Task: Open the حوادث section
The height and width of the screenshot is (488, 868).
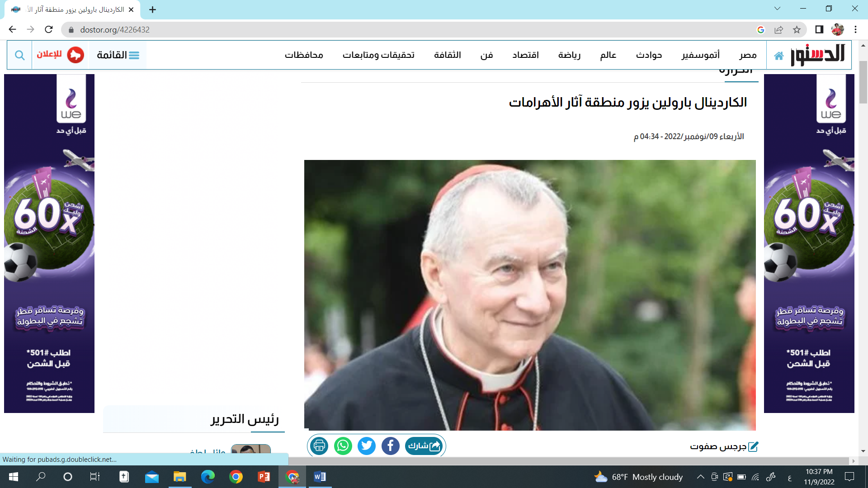Action: click(649, 55)
